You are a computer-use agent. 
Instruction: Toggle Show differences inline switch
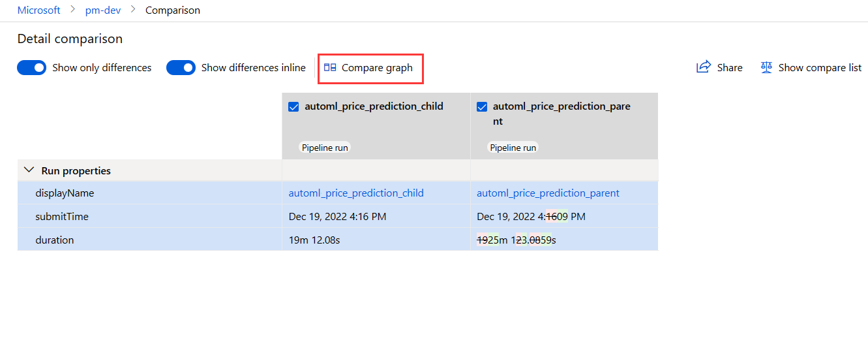tap(181, 67)
